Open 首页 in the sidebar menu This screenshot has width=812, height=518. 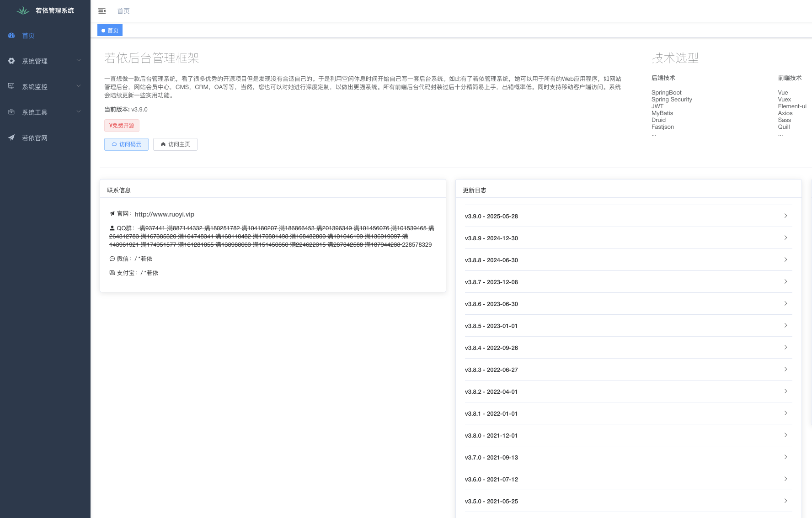pos(28,36)
